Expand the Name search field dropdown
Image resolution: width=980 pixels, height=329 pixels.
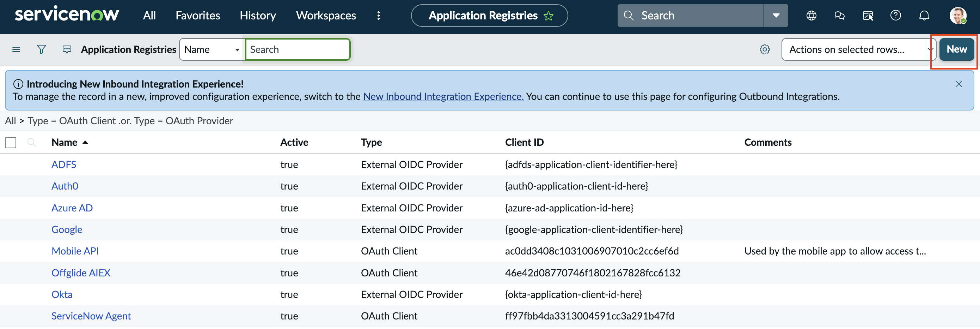click(x=212, y=49)
